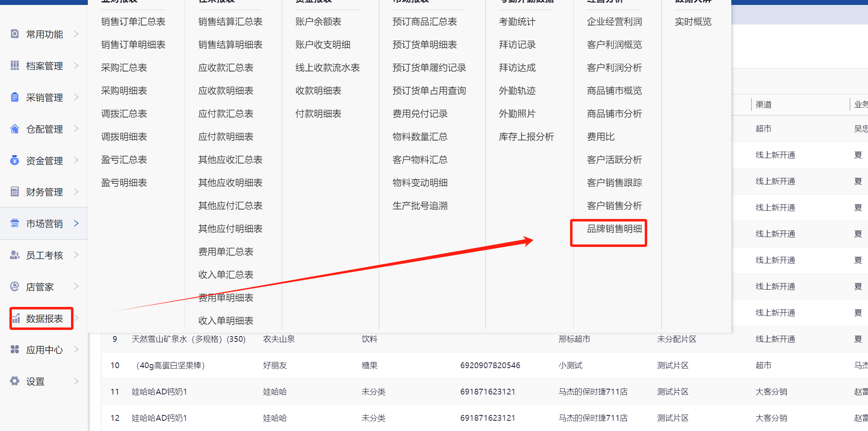Click the 设置 gear icon
Screen dimensions: 868x431
[x=15, y=381]
